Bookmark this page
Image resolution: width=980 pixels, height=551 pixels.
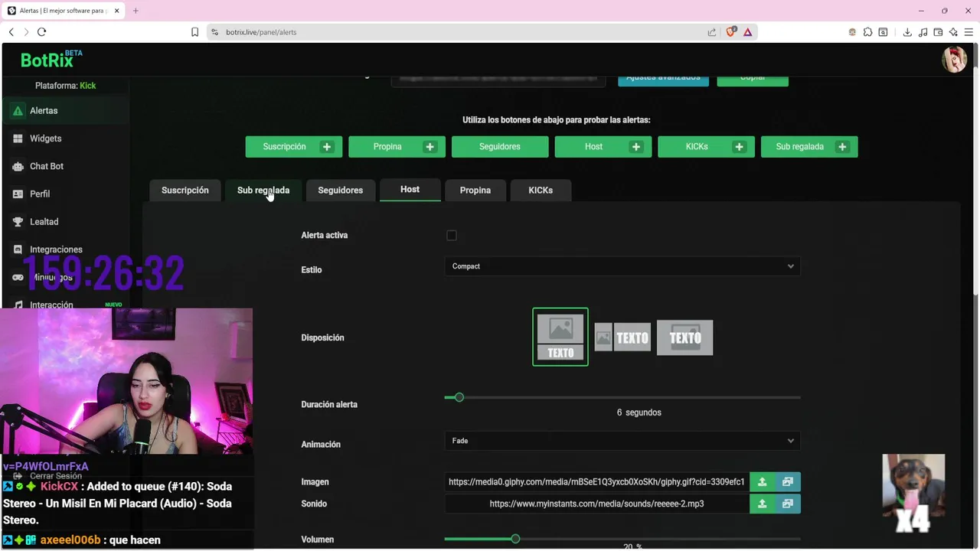click(x=194, y=32)
